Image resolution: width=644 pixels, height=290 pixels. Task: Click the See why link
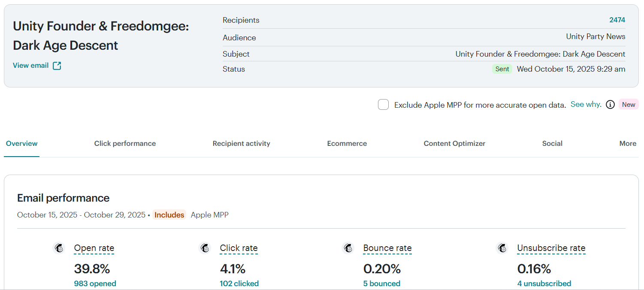tap(585, 105)
